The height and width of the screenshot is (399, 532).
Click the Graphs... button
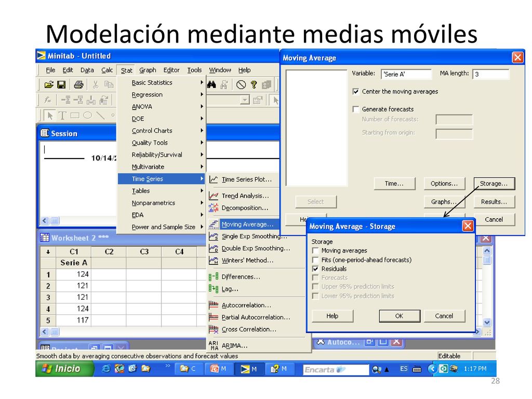444,202
